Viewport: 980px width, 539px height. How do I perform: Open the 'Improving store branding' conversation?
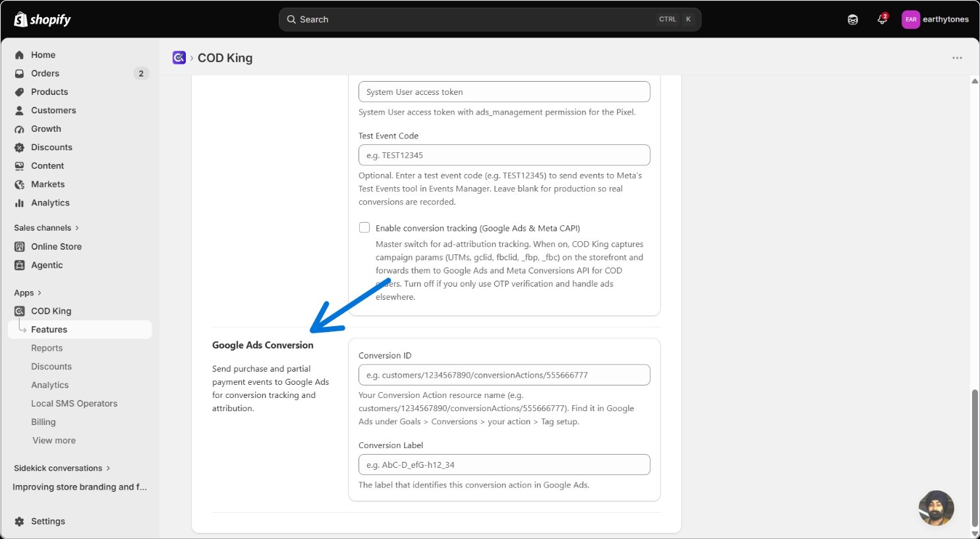pos(80,487)
